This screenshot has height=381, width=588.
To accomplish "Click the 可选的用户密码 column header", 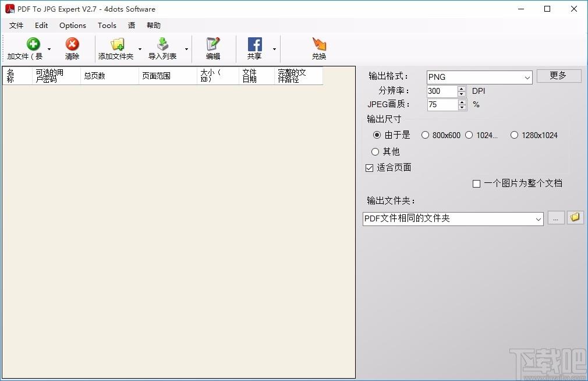I will coord(56,76).
